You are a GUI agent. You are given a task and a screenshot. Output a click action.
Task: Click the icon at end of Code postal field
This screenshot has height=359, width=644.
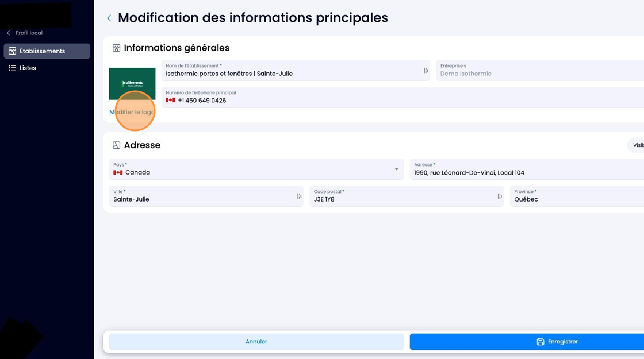tap(500, 196)
